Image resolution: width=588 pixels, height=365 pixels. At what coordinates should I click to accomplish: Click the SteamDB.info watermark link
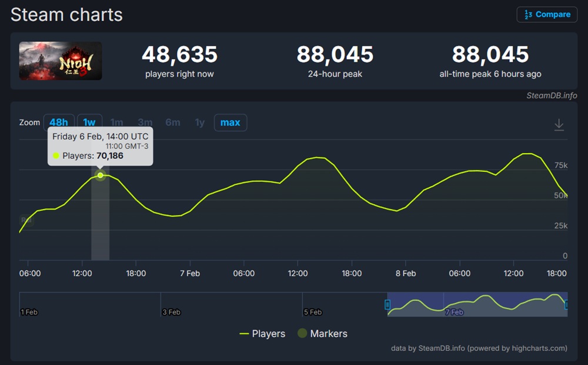(552, 95)
